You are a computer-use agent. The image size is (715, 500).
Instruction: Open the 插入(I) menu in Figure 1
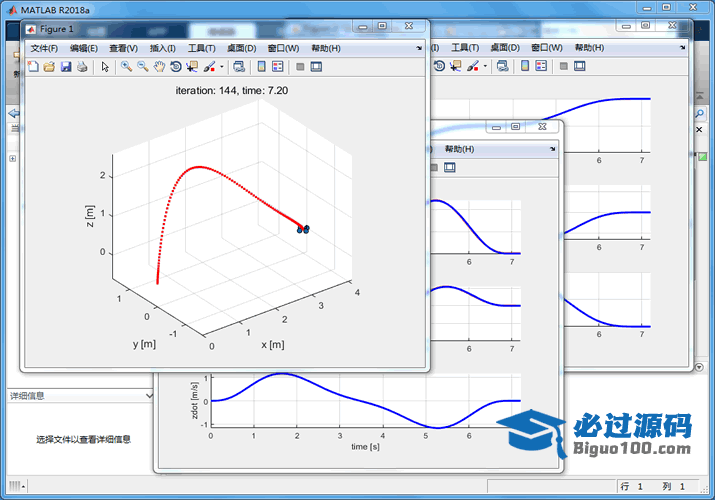pyautogui.click(x=162, y=48)
